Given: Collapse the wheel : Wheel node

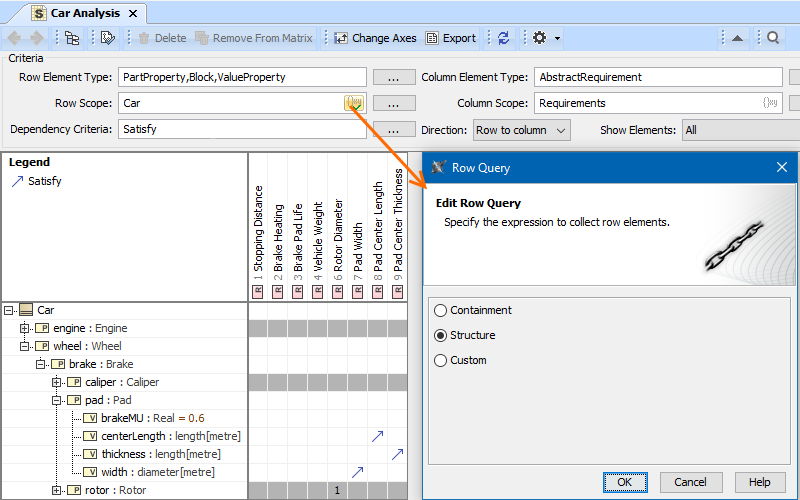Looking at the screenshot, I should click(24, 346).
